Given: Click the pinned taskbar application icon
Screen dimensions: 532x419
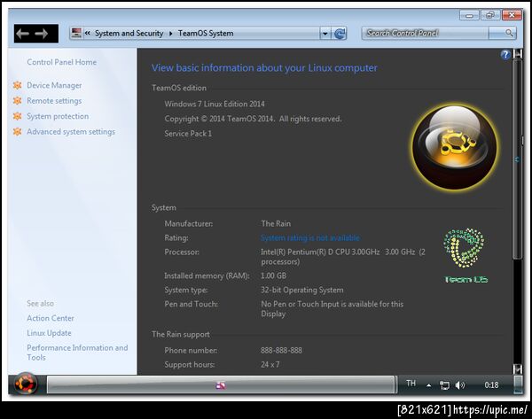Looking at the screenshot, I should [221, 384].
